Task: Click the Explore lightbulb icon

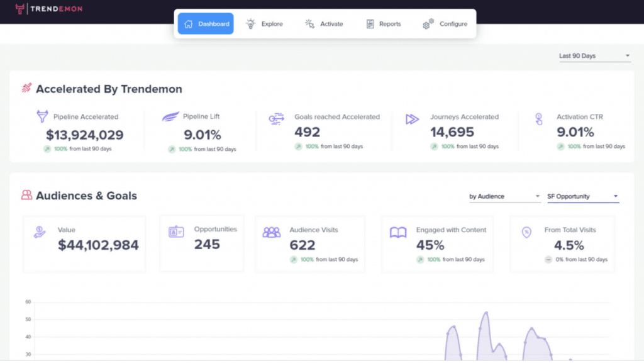Action: (x=250, y=24)
